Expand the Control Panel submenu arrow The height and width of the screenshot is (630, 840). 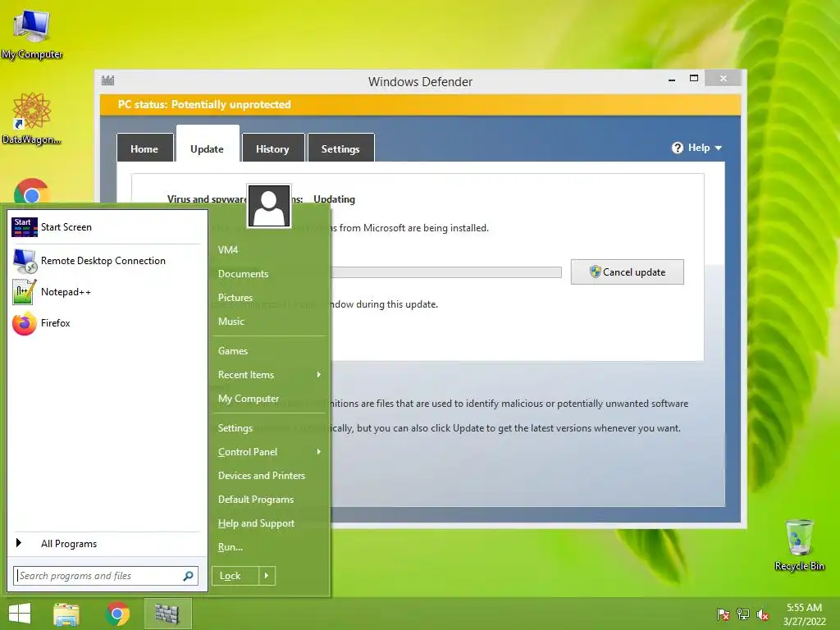[x=319, y=452]
